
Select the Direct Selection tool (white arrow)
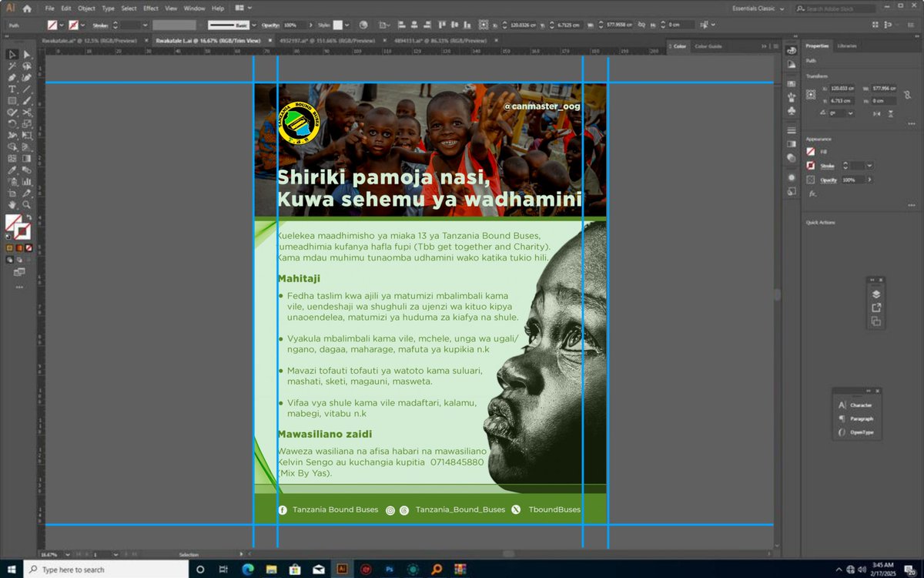pos(26,55)
